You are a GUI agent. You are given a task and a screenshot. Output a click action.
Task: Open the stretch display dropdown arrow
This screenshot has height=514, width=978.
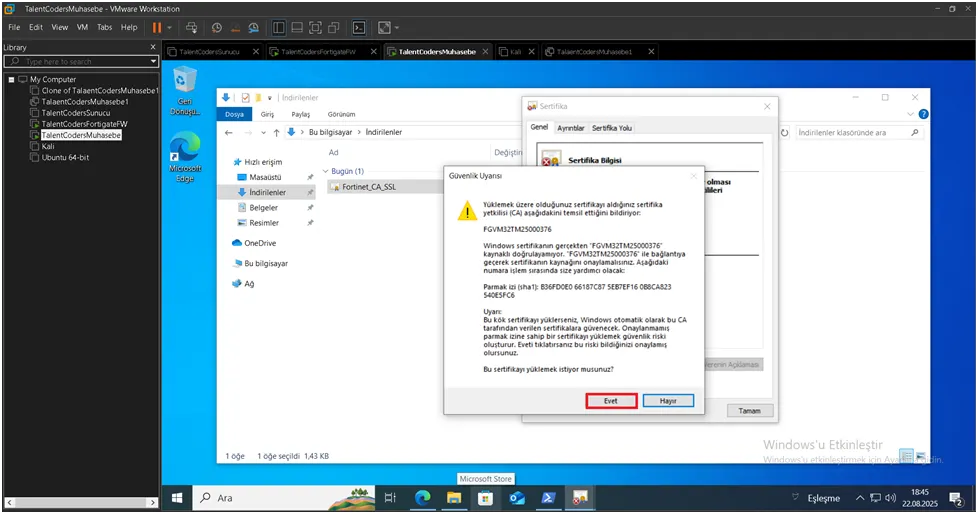397,27
